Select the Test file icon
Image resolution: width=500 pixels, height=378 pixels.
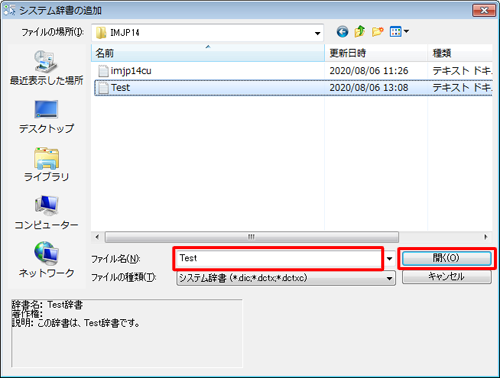click(103, 88)
